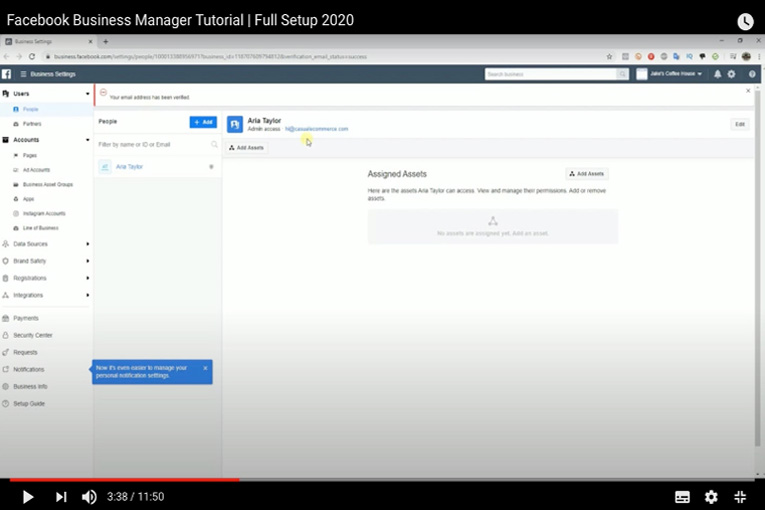
Task: Open a new browser tab
Action: [x=105, y=41]
